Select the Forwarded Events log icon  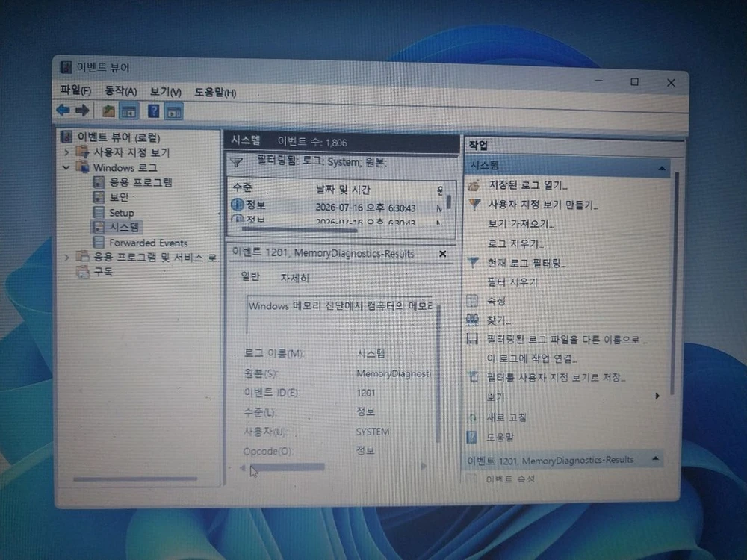pyautogui.click(x=99, y=242)
